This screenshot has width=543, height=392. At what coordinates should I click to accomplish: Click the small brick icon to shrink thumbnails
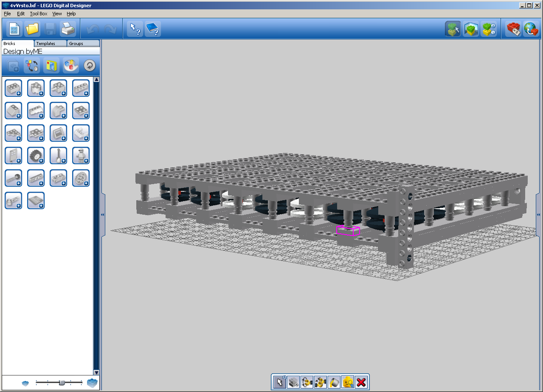tap(25, 384)
